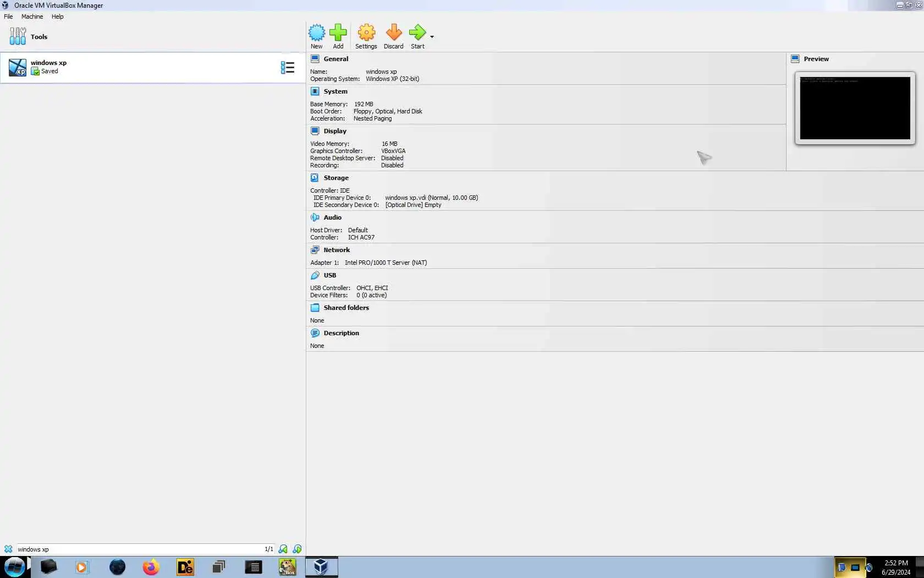Open the windows xp machine tools menu icon
Image resolution: width=924 pixels, height=578 pixels.
(x=288, y=68)
